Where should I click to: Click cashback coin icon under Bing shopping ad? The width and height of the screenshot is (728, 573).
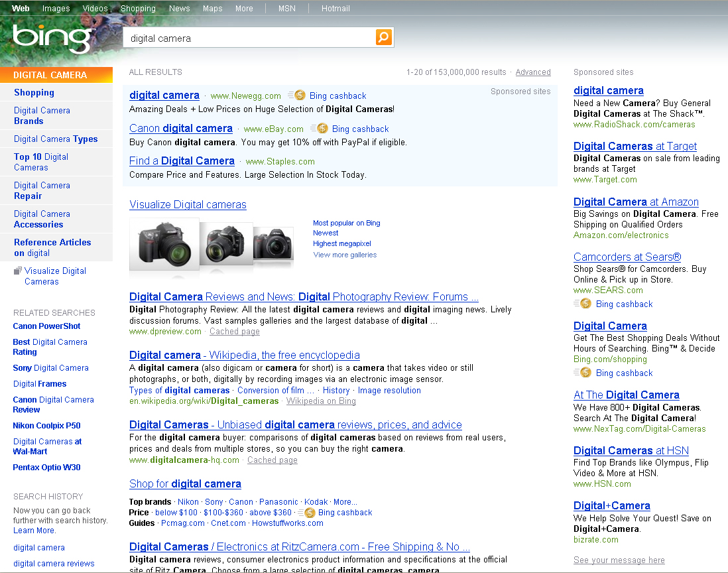585,373
